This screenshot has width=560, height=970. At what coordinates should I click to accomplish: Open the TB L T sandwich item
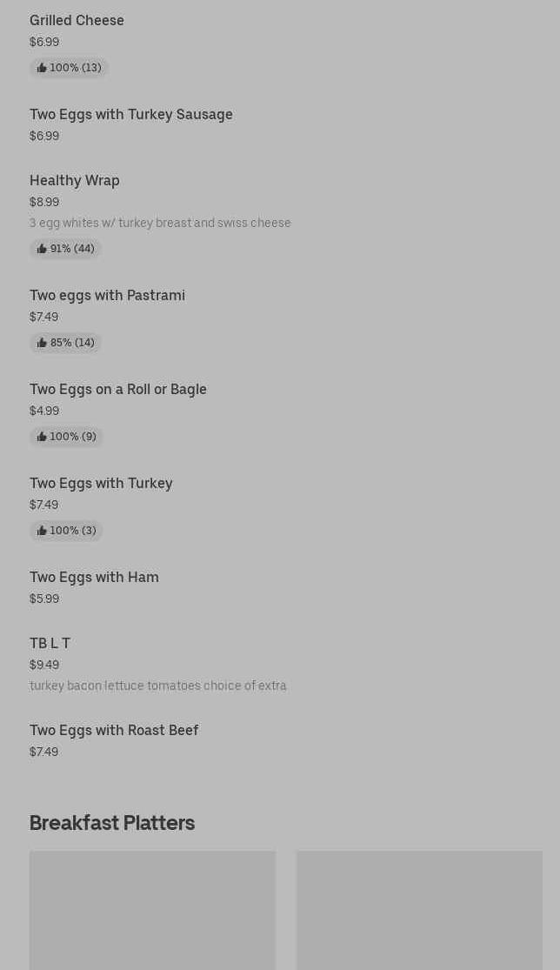(x=50, y=643)
